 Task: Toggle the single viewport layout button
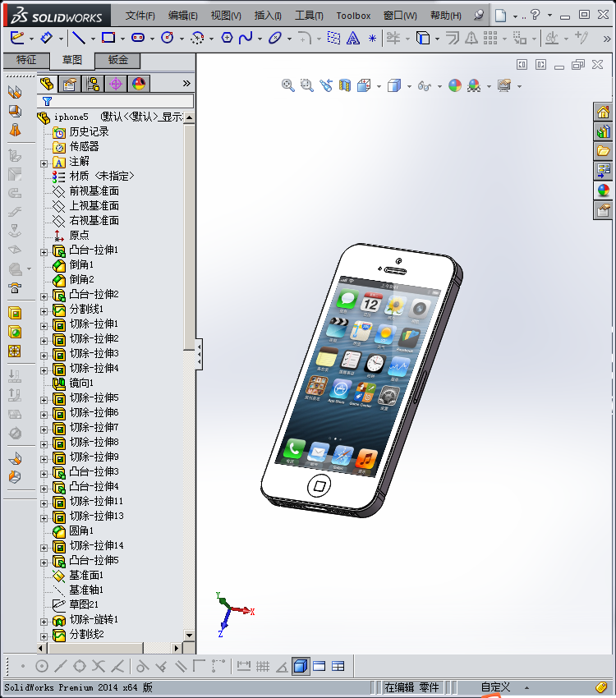(319, 667)
